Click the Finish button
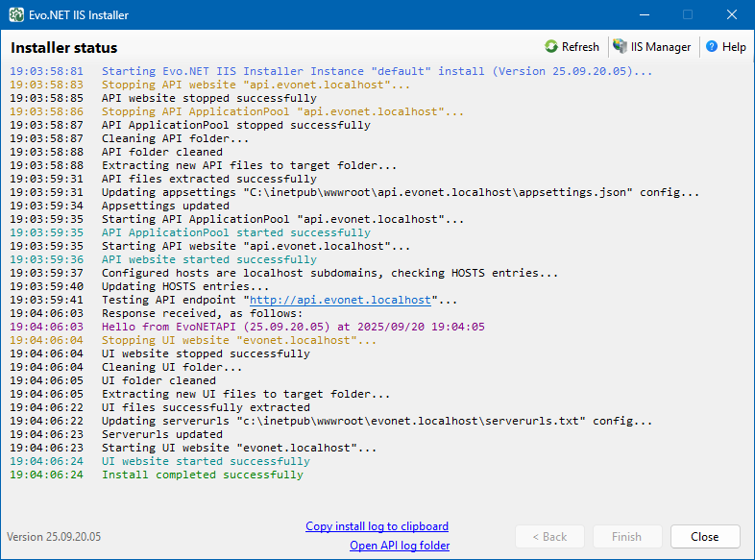This screenshot has height=560, width=755. 625,537
